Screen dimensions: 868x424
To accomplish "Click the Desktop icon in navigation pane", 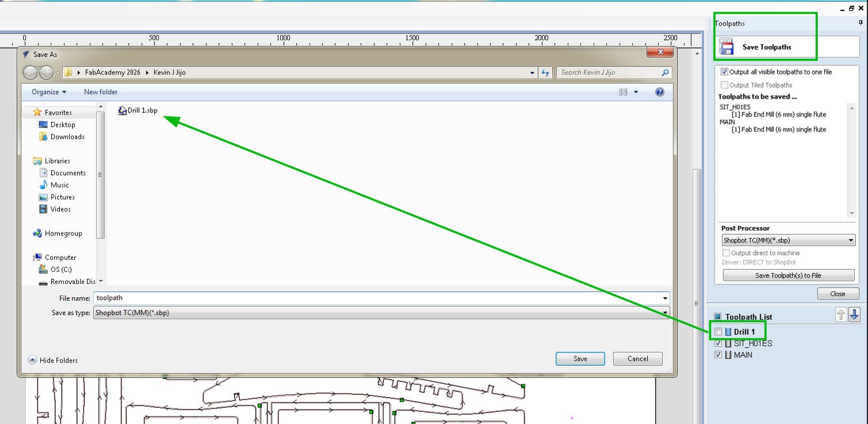I will click(43, 124).
